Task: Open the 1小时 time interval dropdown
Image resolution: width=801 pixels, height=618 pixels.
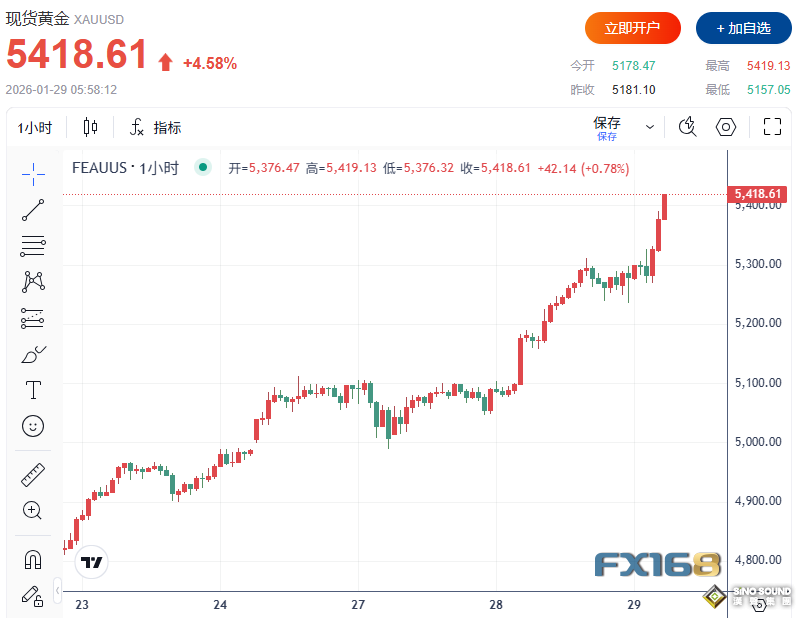Action: 35,128
